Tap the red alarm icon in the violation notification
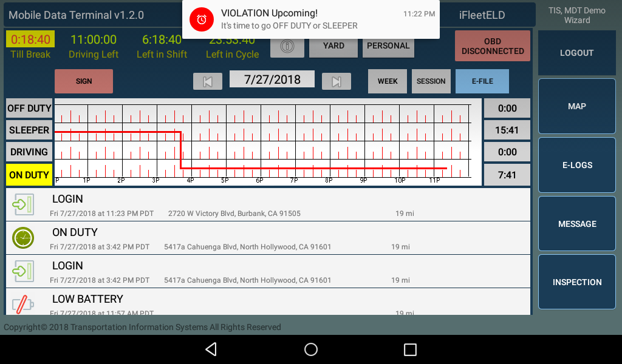Viewport: 622px width, 364px height. tap(202, 20)
